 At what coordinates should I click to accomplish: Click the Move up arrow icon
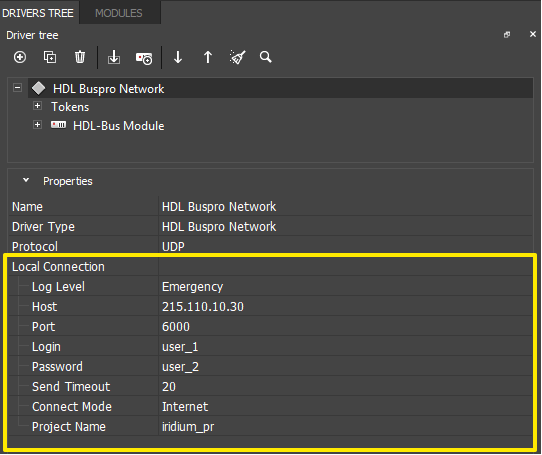point(208,57)
